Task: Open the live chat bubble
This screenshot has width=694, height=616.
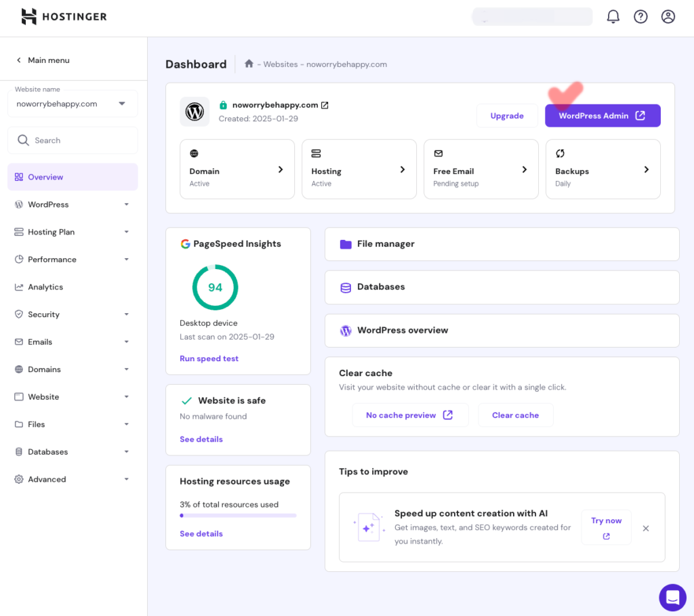Action: click(x=672, y=598)
